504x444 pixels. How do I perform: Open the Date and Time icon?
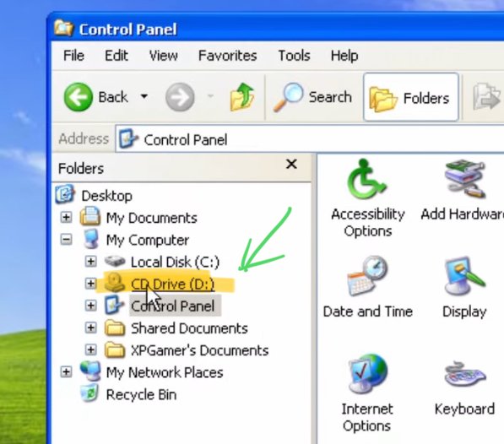coord(367,276)
